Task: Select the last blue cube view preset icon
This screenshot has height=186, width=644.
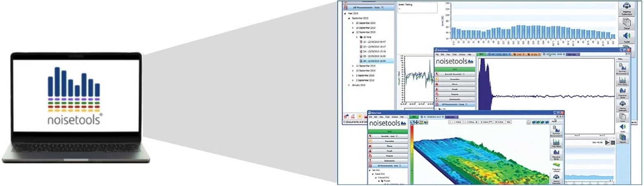Action: click(546, 122)
